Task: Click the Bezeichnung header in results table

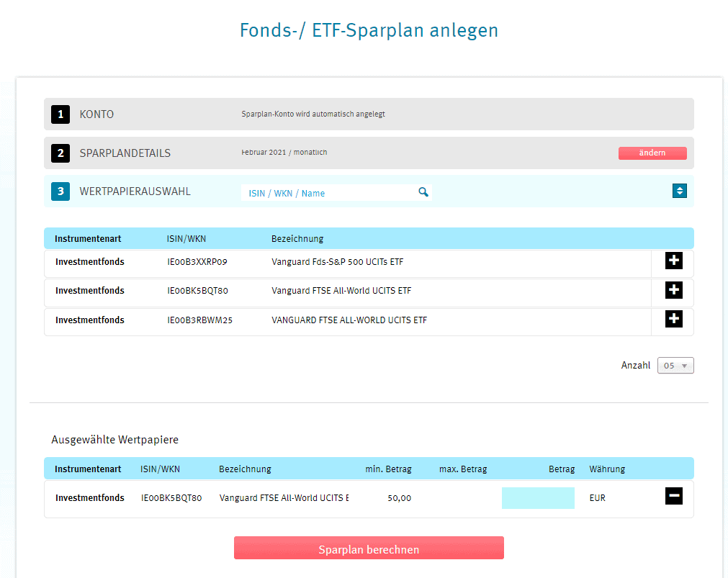Action: pyautogui.click(x=297, y=239)
